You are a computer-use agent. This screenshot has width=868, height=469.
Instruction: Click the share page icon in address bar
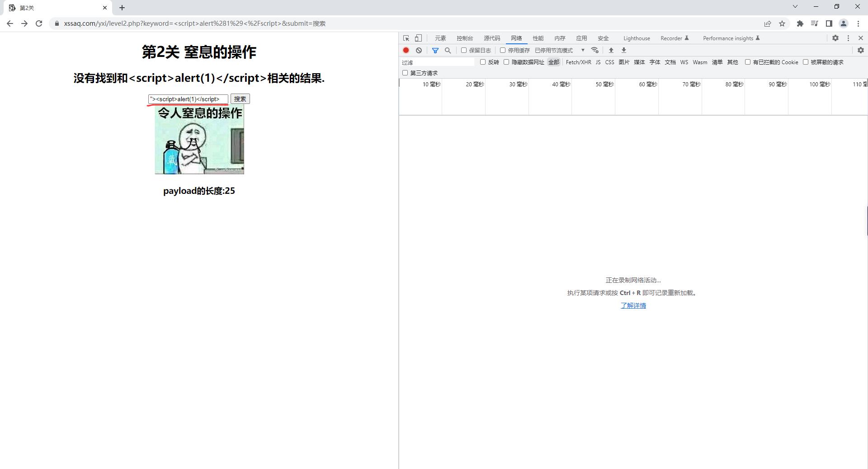(x=768, y=23)
